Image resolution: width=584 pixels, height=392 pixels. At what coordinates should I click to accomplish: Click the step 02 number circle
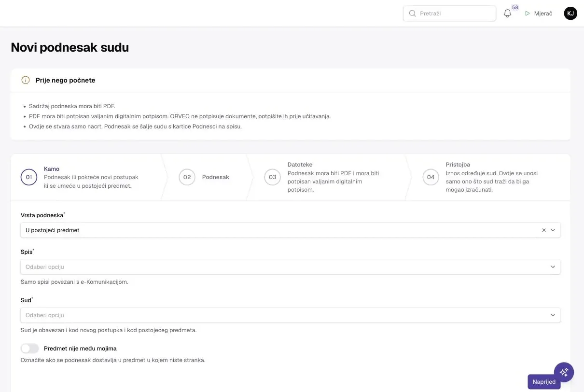187,177
